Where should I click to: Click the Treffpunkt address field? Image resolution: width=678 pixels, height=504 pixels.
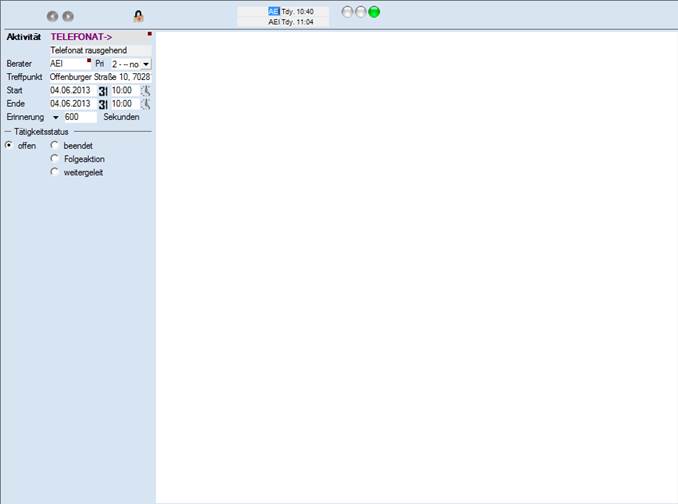point(100,77)
